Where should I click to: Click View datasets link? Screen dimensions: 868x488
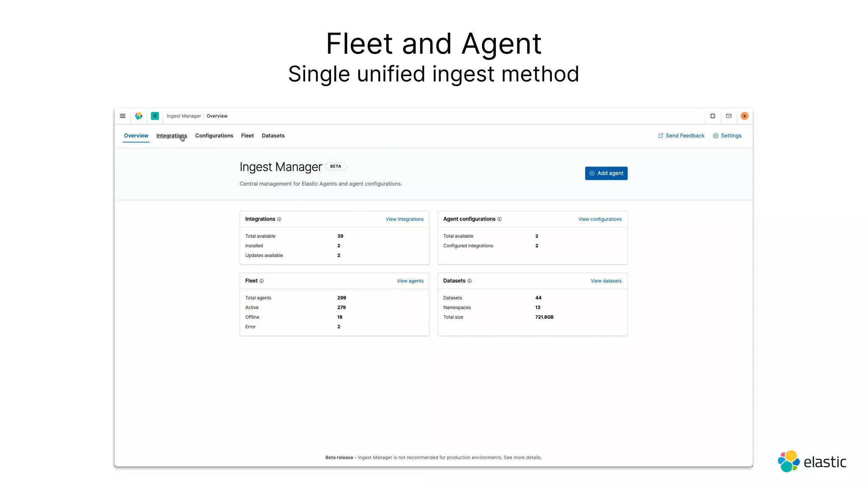606,281
